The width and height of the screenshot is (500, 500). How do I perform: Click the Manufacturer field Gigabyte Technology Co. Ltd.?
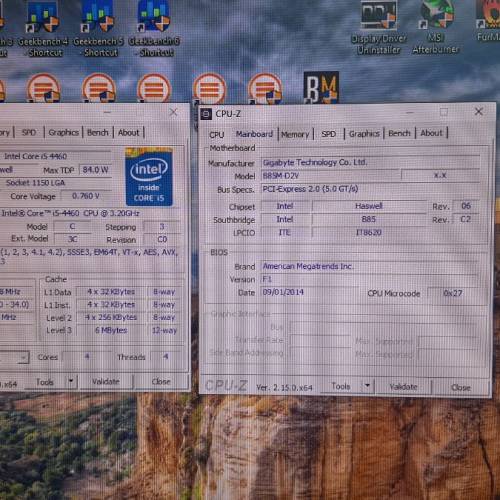click(x=370, y=162)
